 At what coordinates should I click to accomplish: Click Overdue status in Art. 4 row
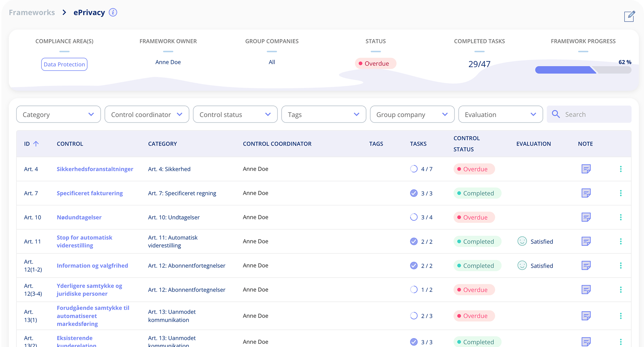pos(474,169)
